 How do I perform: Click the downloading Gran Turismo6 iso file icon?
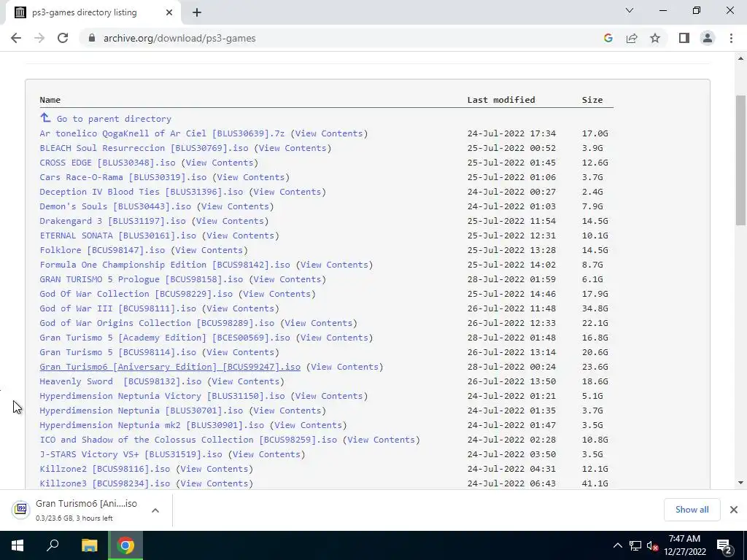pyautogui.click(x=21, y=510)
